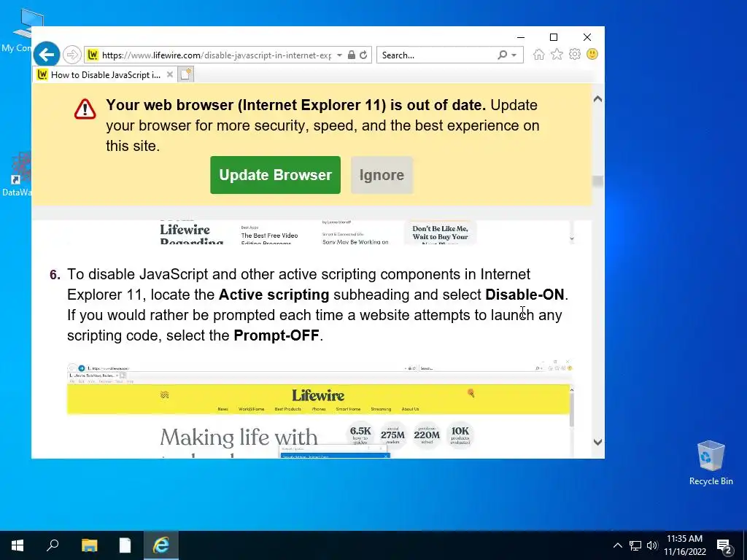Click the search magnifier in search box
Screen dimensions: 747x560
coord(502,55)
